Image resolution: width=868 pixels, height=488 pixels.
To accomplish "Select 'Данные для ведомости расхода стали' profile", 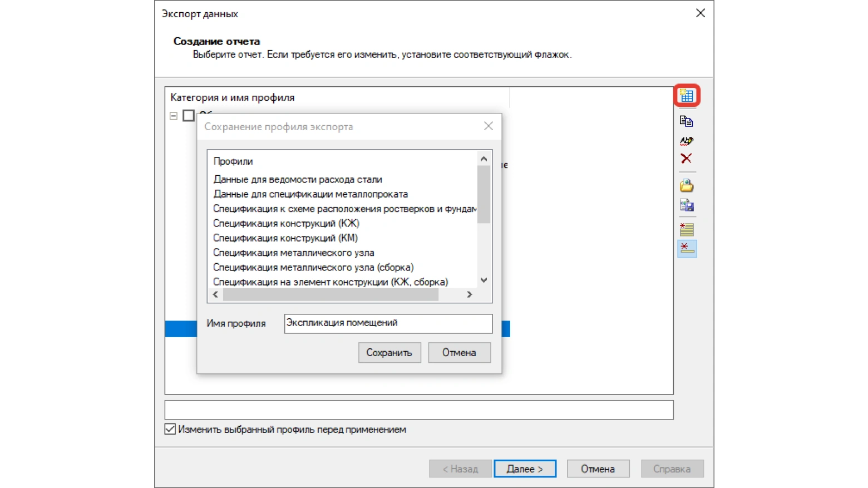I will [298, 179].
